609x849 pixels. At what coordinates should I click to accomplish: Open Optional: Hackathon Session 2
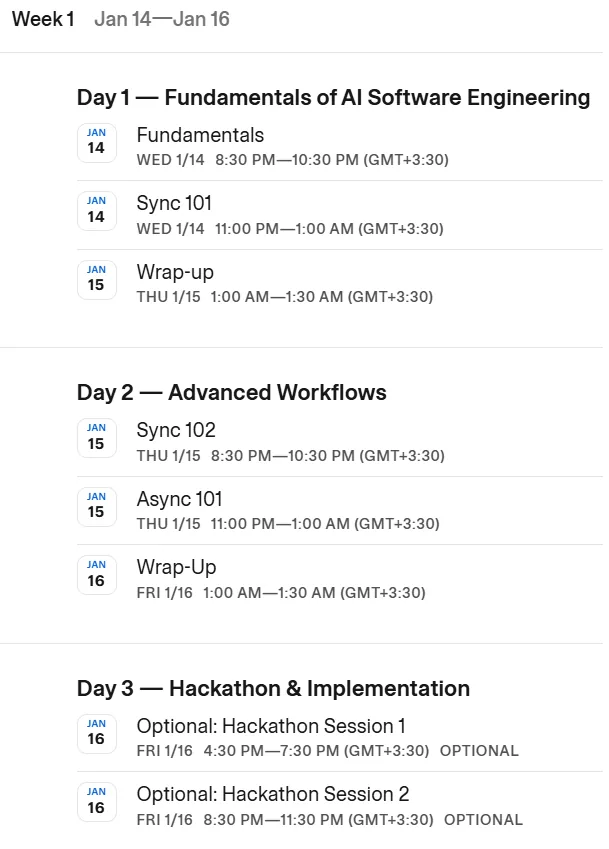click(273, 794)
